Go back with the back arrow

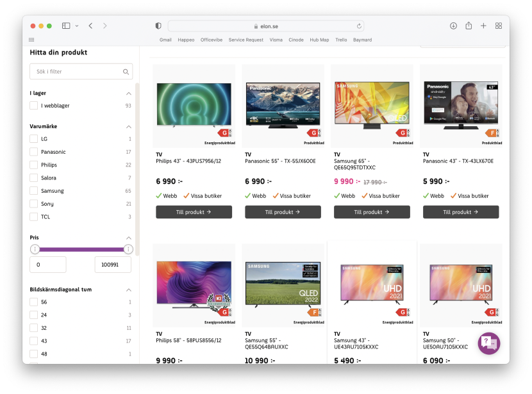pyautogui.click(x=90, y=26)
